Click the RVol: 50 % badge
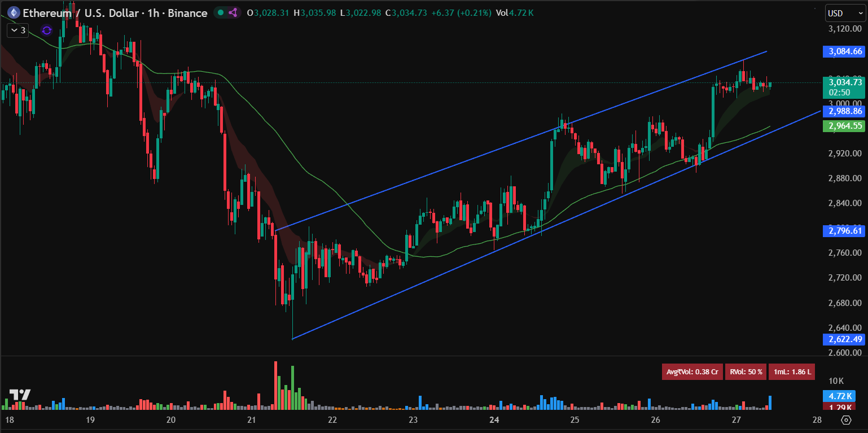This screenshot has height=433, width=868. [745, 371]
